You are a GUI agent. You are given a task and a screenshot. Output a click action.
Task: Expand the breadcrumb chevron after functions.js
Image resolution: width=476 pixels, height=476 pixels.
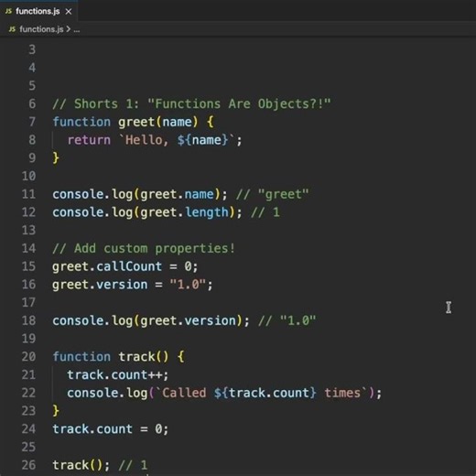[69, 29]
